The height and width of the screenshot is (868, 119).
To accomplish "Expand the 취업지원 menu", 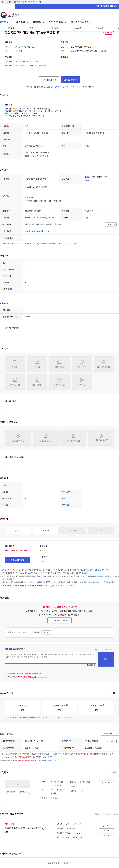I will click(22, 22).
